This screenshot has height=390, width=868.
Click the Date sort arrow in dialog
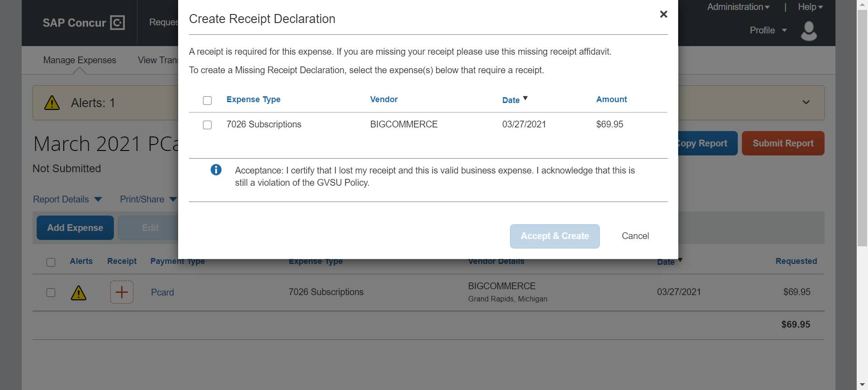click(x=525, y=98)
